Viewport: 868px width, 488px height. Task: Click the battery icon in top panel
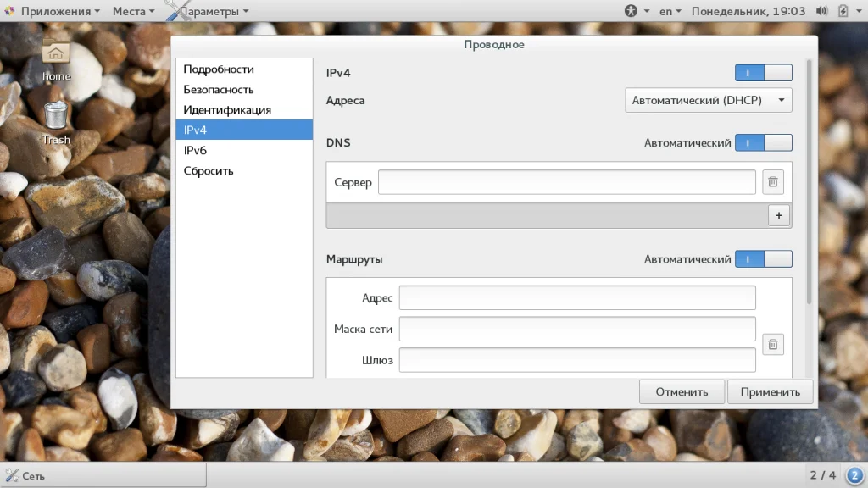[843, 11]
